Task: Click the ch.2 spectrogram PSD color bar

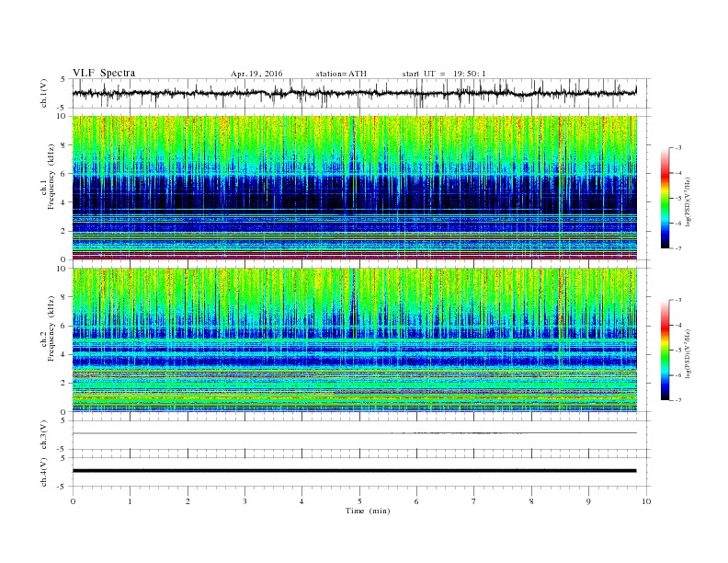Action: [665, 350]
